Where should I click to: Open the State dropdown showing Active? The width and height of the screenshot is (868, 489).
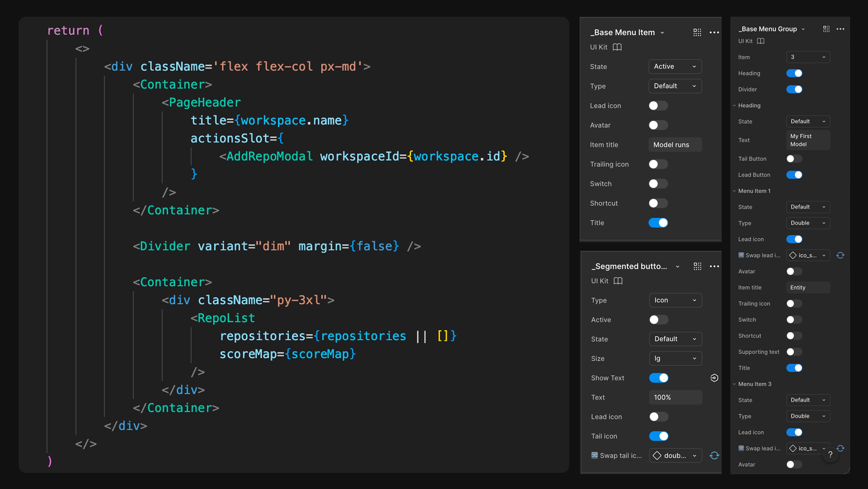tap(675, 66)
